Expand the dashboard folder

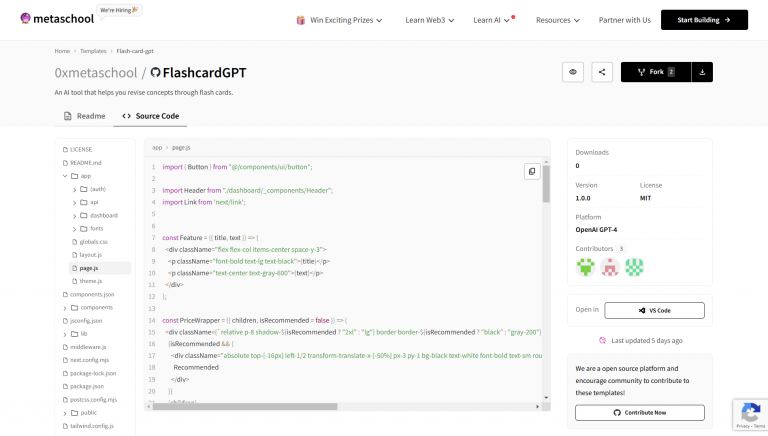click(x=74, y=216)
